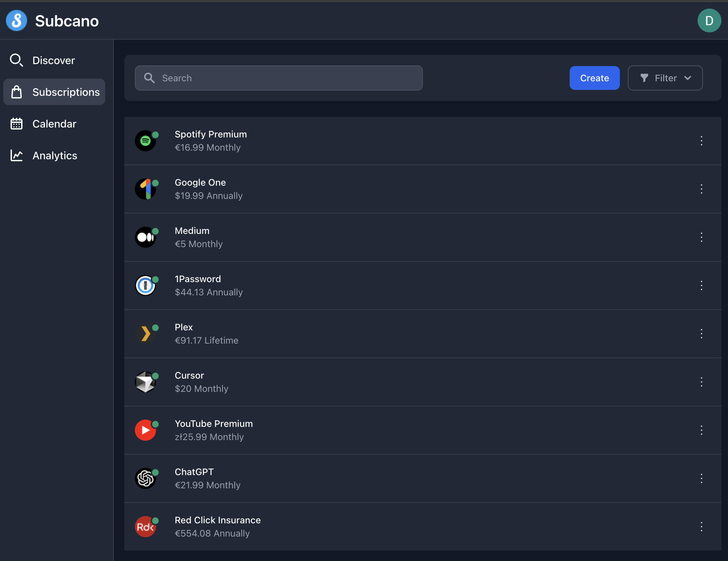Expand the Filter dropdown chevron
The image size is (728, 561).
tap(688, 78)
